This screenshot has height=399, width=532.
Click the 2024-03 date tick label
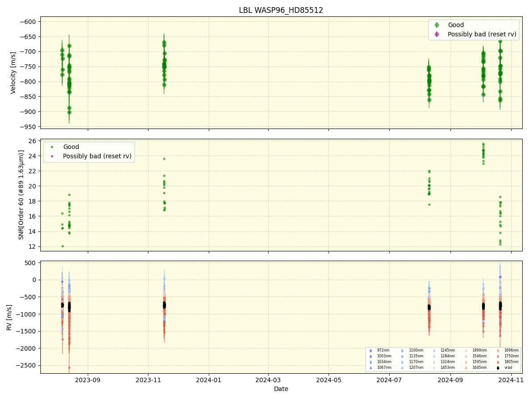click(x=269, y=380)
